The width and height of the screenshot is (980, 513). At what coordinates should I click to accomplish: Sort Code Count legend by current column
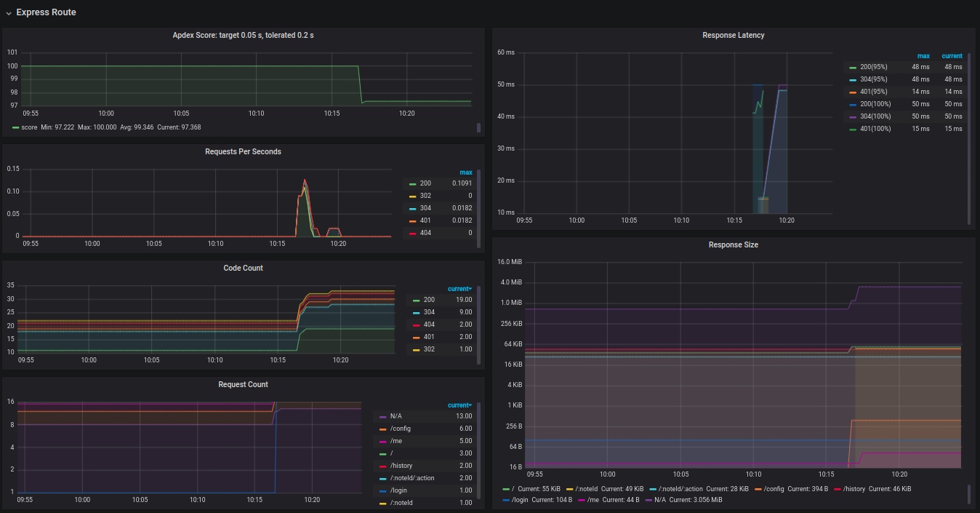click(x=459, y=289)
